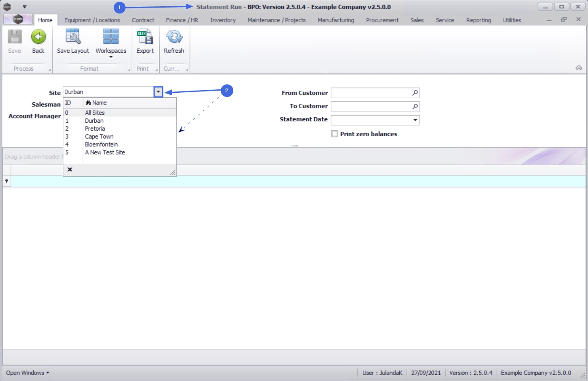Screen dimensions: 588x381
Task: Toggle the Site dropdown arrow
Action: tap(158, 92)
